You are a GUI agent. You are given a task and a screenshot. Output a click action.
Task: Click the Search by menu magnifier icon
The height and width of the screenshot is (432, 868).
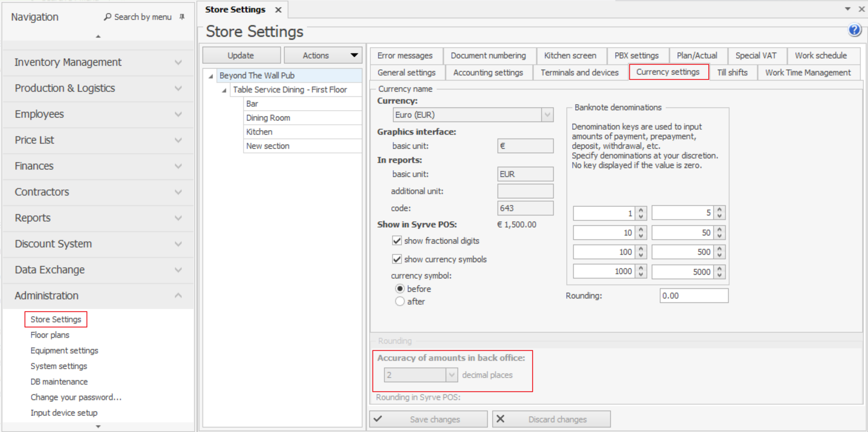(107, 17)
